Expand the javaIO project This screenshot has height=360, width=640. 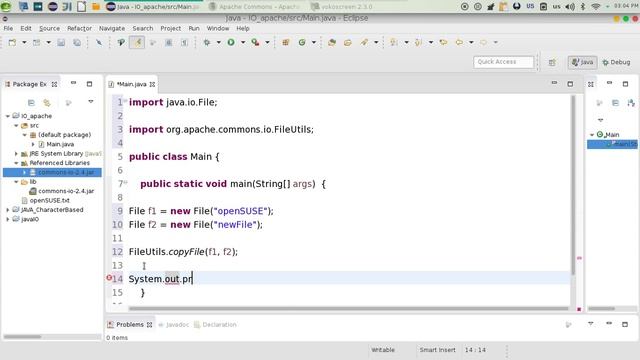click(8, 219)
